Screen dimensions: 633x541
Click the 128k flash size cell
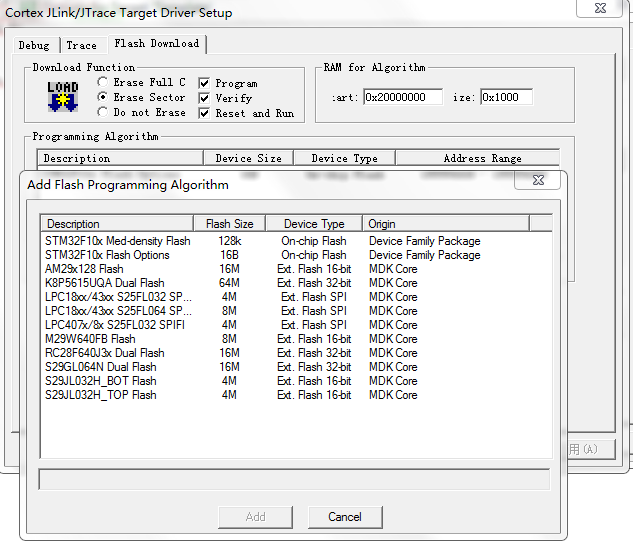(230, 241)
